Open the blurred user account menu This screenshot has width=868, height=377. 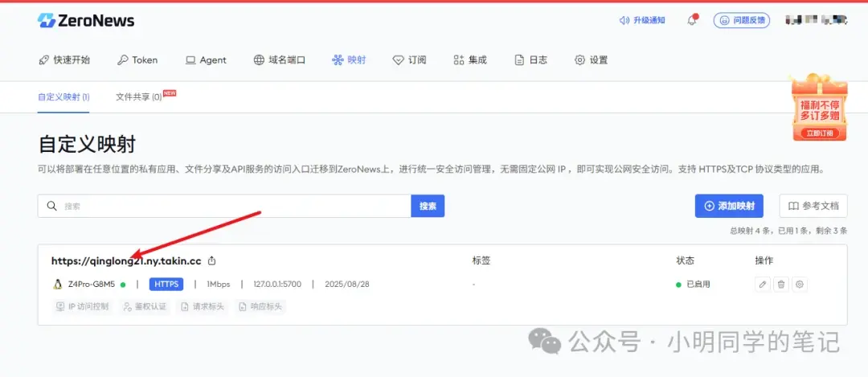(x=816, y=20)
